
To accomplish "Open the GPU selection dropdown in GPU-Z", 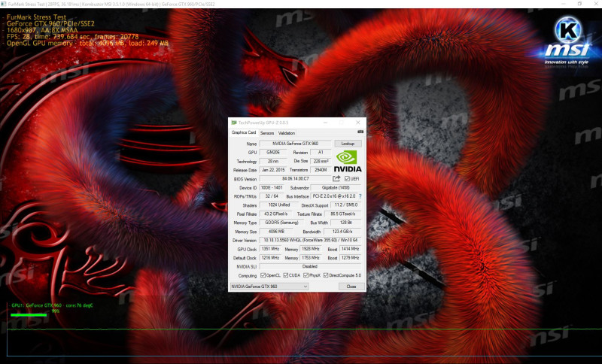I will coord(269,287).
